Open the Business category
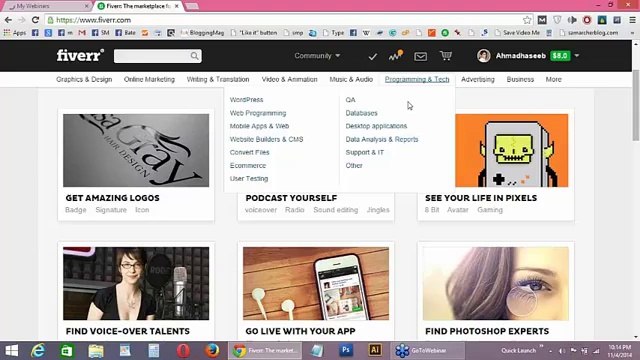The image size is (640, 360). [520, 79]
